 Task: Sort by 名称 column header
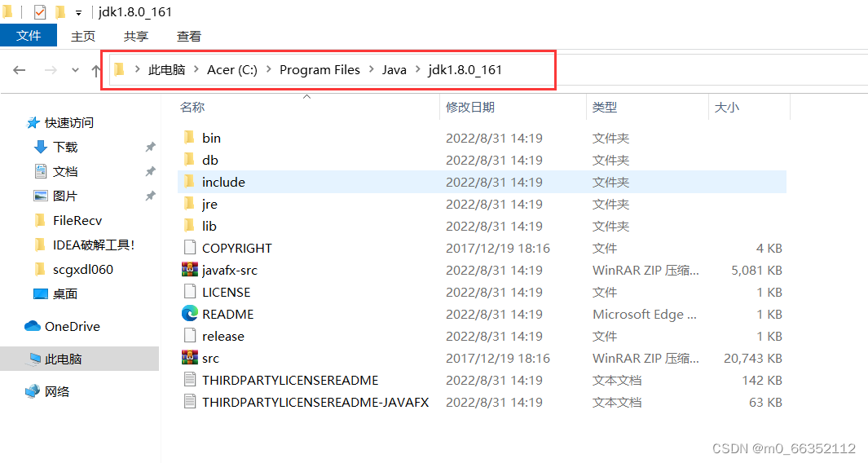pyautogui.click(x=192, y=108)
